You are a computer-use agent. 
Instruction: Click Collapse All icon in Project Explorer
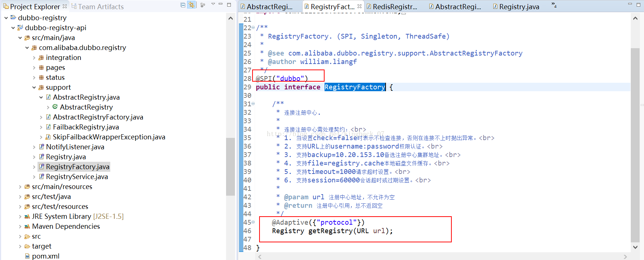click(183, 5)
